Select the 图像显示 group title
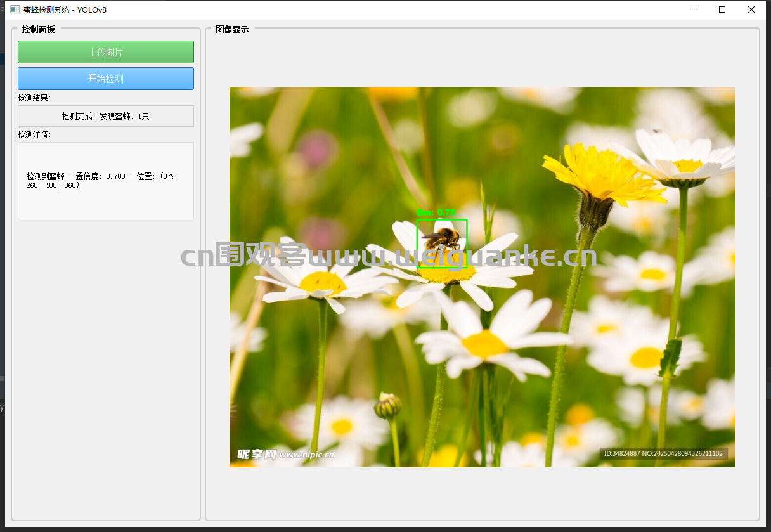The height and width of the screenshot is (532, 771). [x=232, y=29]
